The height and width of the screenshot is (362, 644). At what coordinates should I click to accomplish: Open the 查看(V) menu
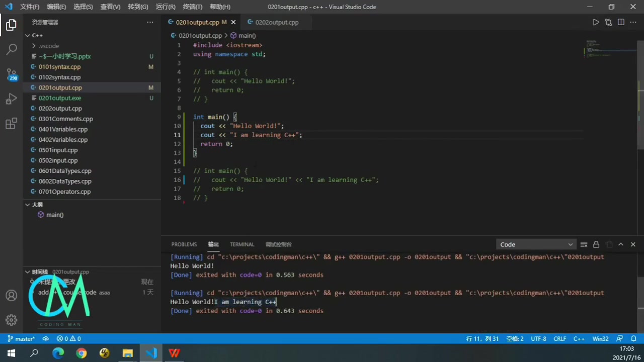click(x=110, y=7)
